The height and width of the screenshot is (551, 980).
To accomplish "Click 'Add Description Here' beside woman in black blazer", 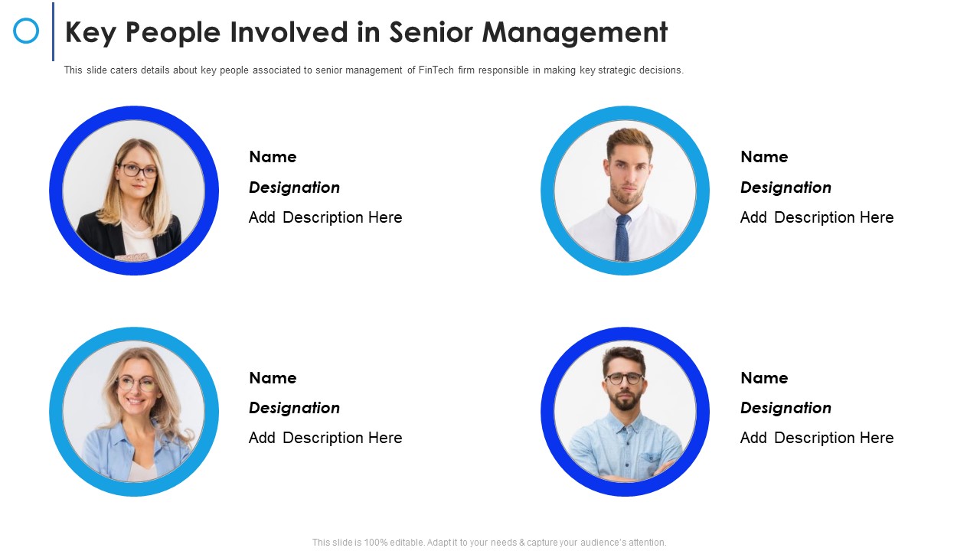I will [x=325, y=217].
